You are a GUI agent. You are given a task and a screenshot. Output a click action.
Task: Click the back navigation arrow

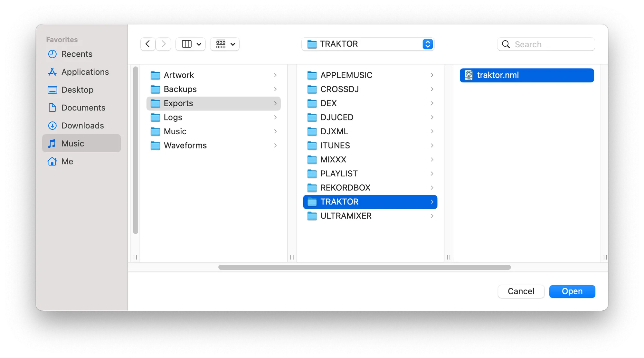click(x=148, y=44)
